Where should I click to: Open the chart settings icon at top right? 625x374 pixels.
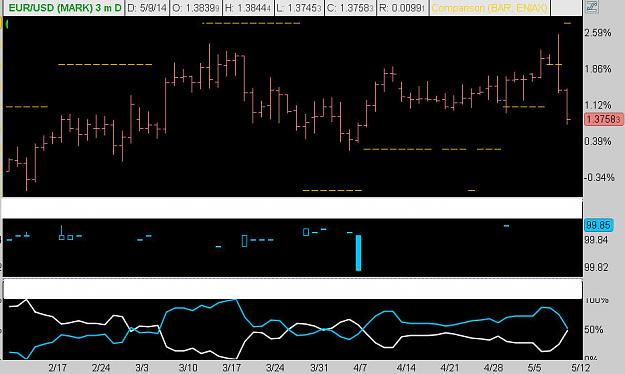[x=592, y=6]
